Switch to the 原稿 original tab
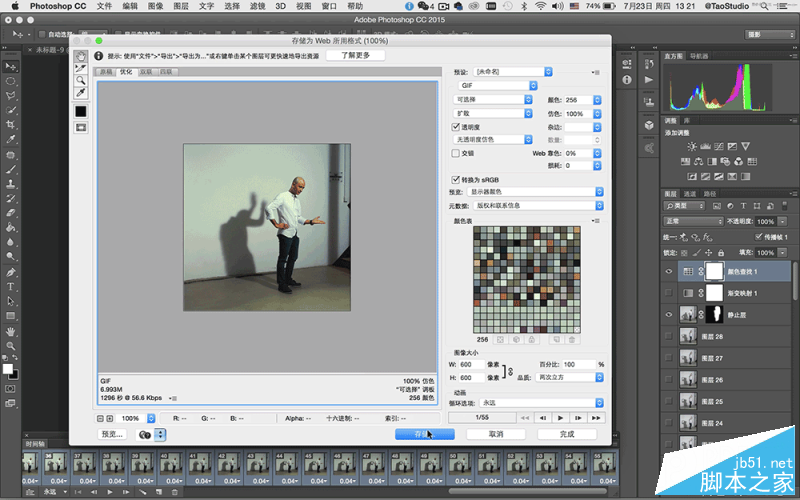 click(106, 72)
